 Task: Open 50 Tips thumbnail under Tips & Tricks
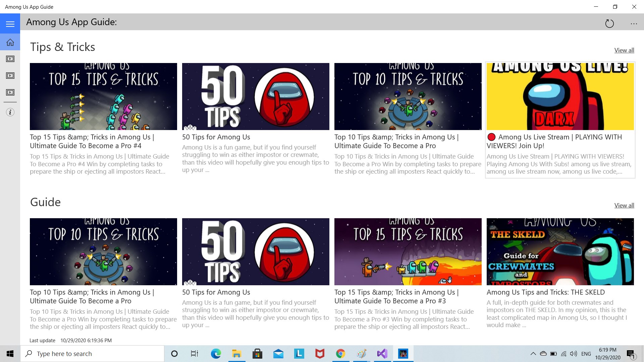click(256, 97)
